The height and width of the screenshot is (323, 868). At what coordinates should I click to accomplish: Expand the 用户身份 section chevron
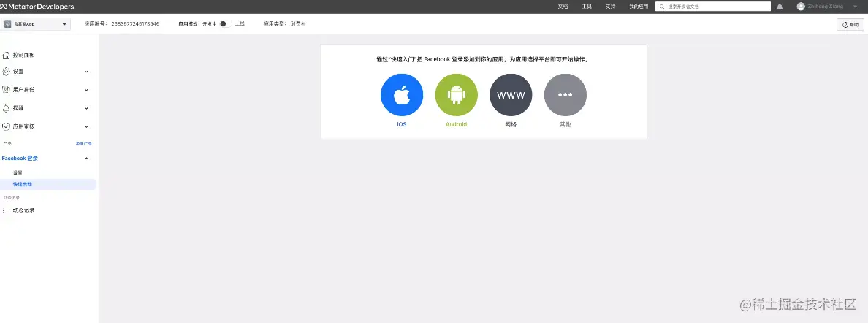[x=86, y=90]
